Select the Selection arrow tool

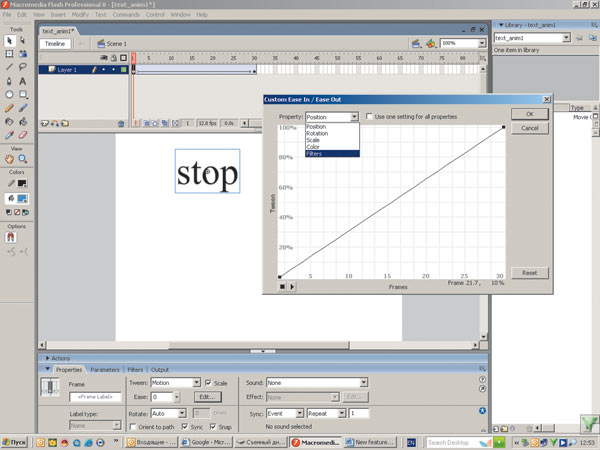click(x=10, y=41)
